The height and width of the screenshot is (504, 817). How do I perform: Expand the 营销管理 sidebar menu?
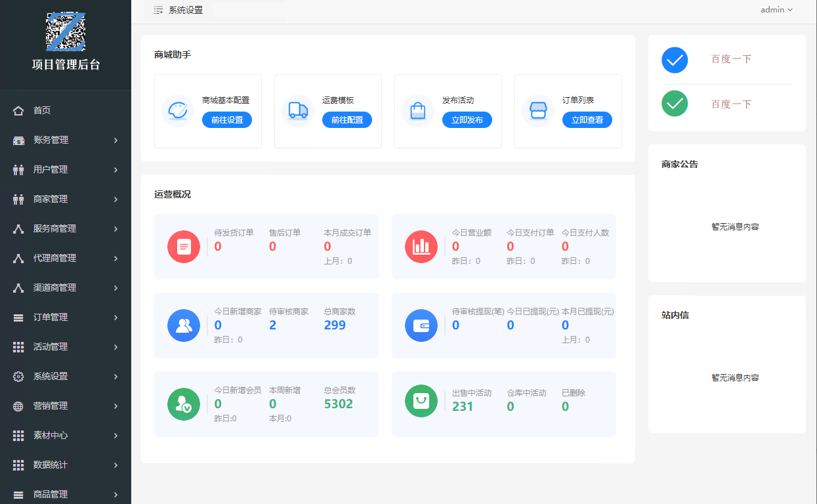point(66,406)
